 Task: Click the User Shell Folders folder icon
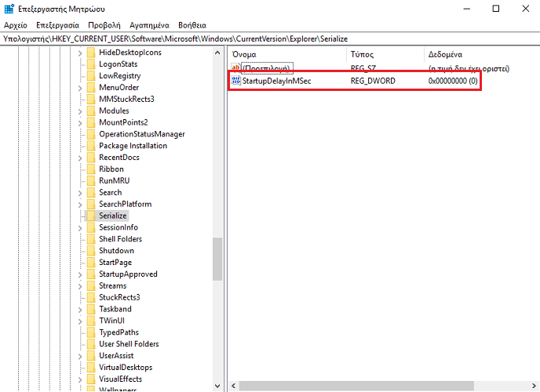(91, 344)
